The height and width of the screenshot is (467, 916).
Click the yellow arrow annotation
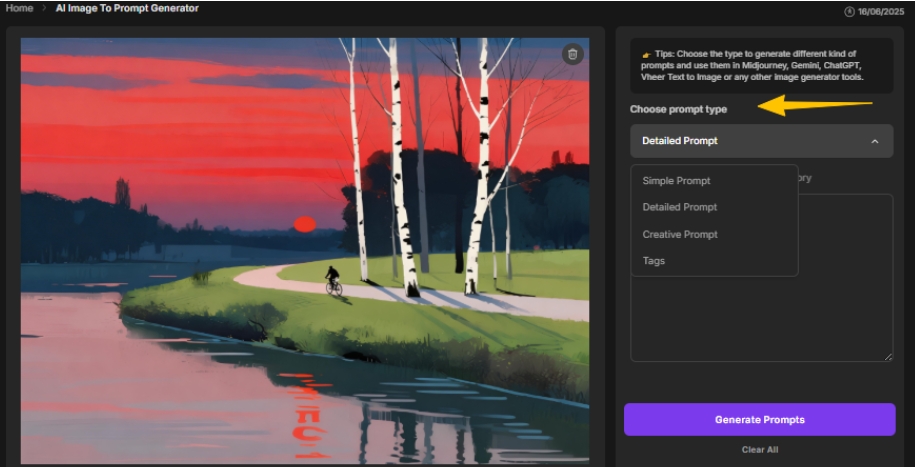815,104
